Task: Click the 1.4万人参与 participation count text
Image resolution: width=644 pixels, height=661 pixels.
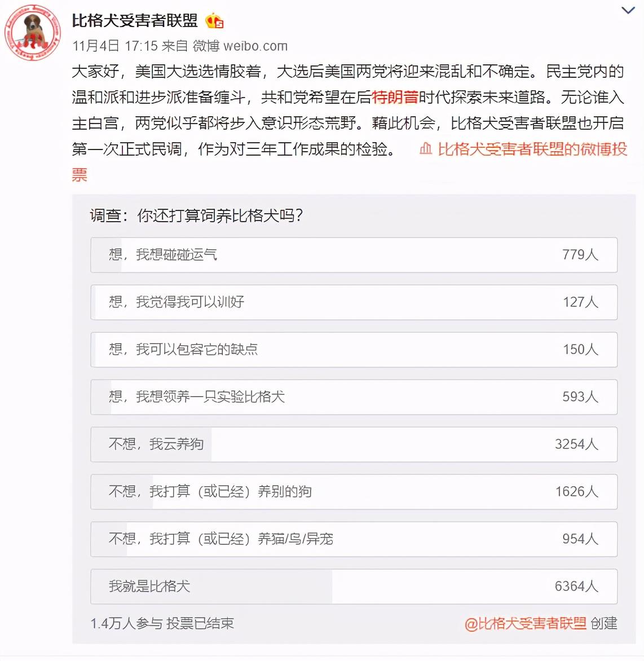Action: tap(126, 623)
